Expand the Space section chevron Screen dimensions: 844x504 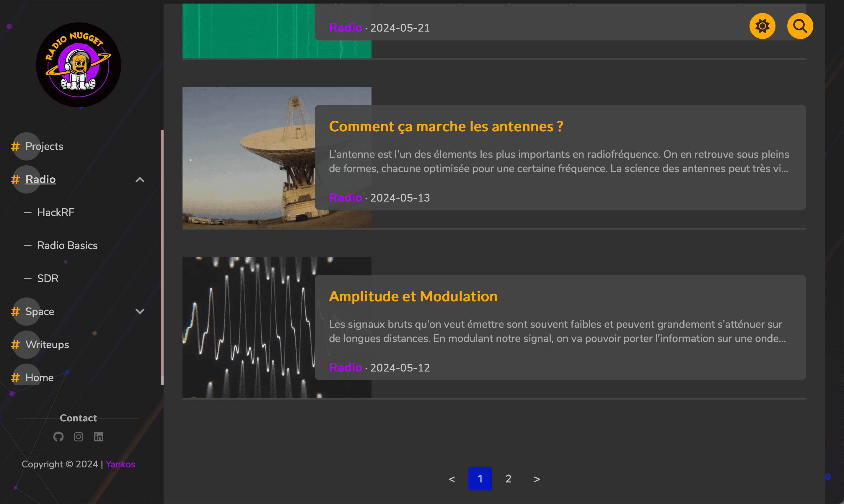pos(140,311)
